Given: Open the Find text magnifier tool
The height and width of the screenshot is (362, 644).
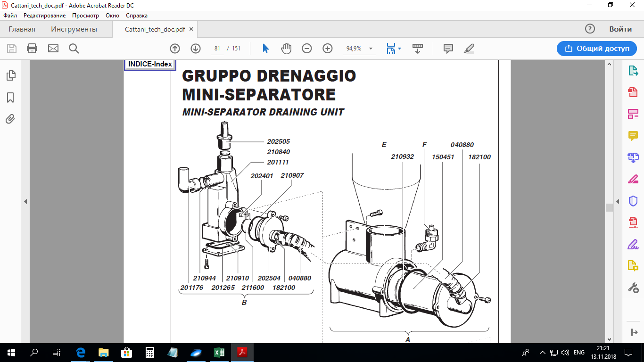Looking at the screenshot, I should pos(74,49).
